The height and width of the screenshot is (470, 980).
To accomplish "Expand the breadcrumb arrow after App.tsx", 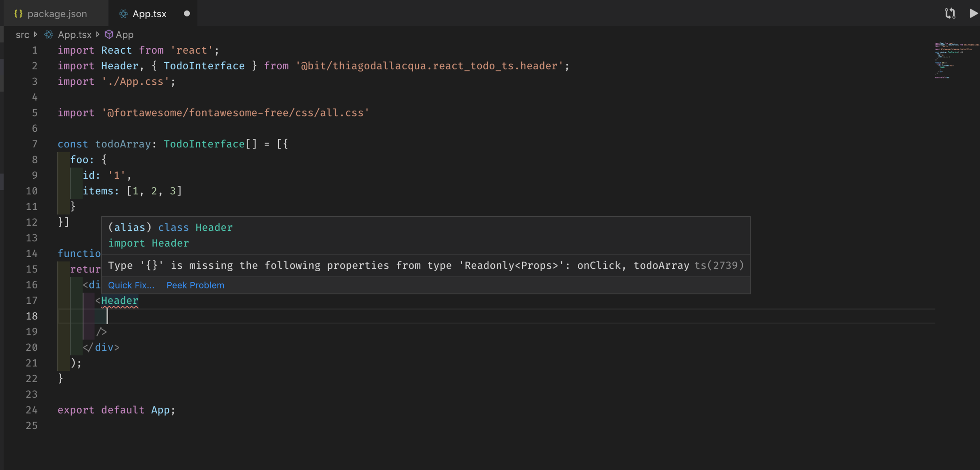I will (x=98, y=34).
